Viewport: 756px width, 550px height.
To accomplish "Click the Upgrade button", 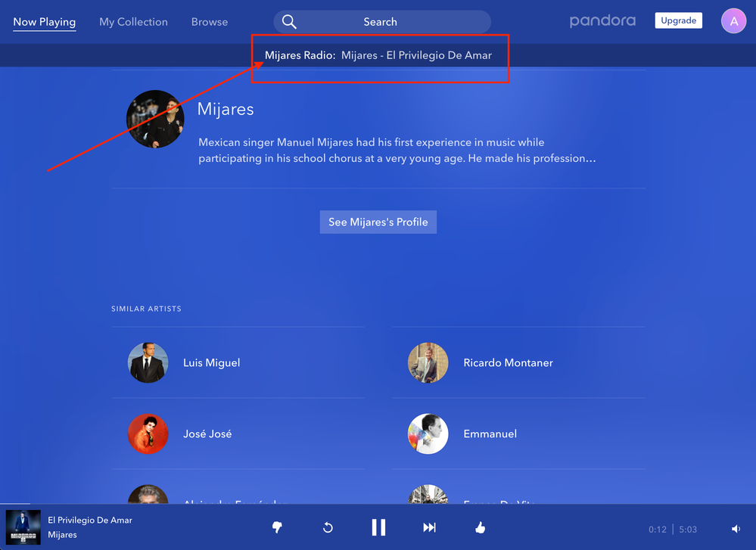I will point(678,21).
